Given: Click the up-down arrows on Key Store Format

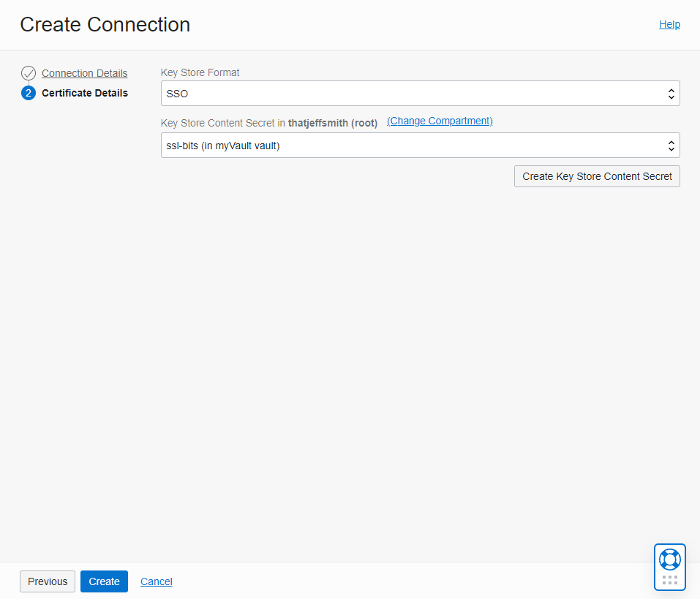Looking at the screenshot, I should pyautogui.click(x=671, y=94).
